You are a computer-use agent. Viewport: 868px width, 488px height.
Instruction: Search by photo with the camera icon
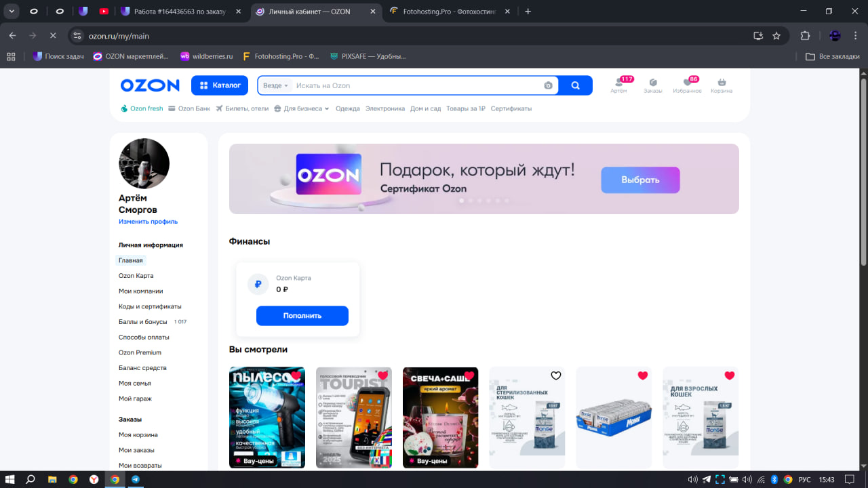tap(548, 85)
